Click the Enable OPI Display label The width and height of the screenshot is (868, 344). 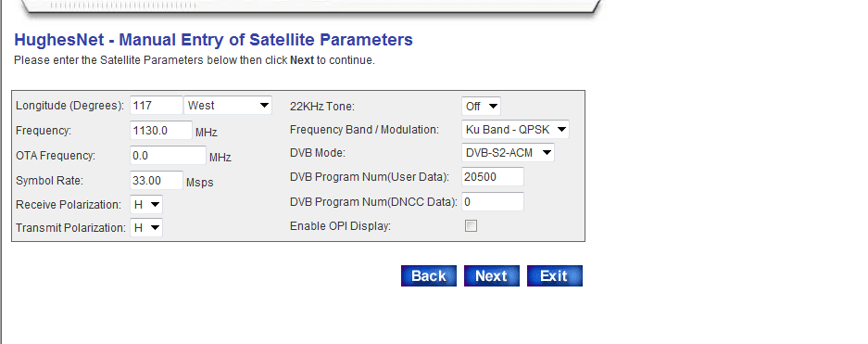pos(341,226)
